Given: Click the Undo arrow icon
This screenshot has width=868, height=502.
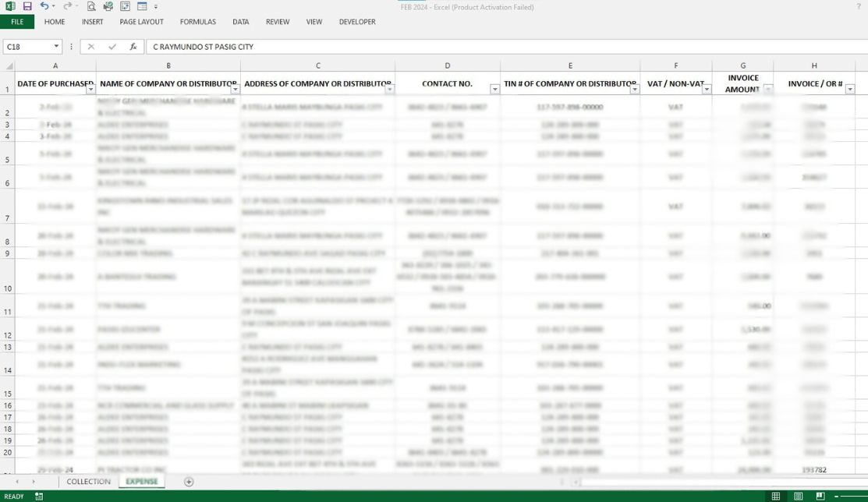Looking at the screenshot, I should [44, 7].
